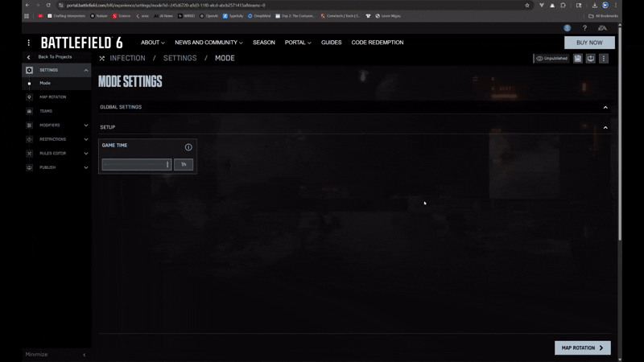The height and width of the screenshot is (362, 644).
Task: Minimize the sidebar panel
Action: [x=56, y=355]
